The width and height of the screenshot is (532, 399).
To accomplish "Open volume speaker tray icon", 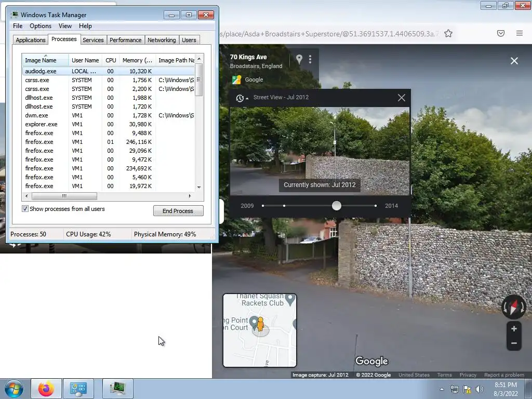I will tap(480, 389).
